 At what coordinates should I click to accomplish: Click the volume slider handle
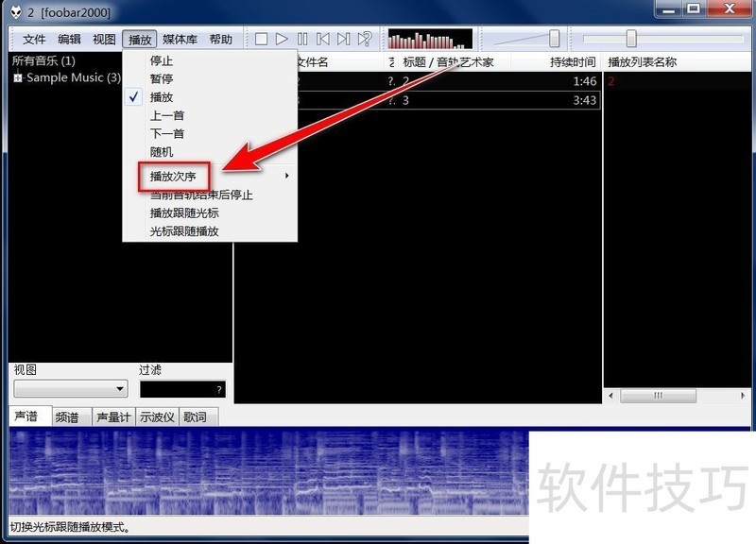(554, 39)
